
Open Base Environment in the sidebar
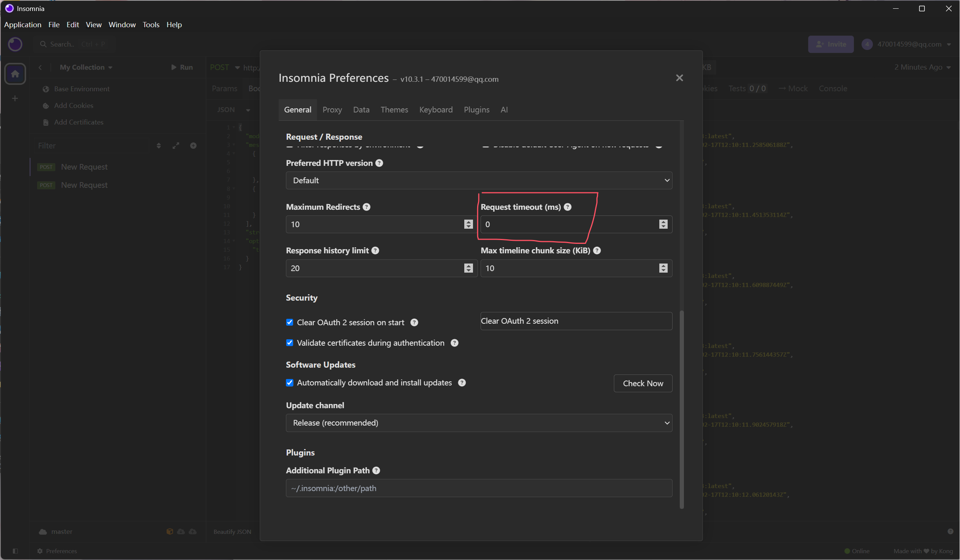[x=76, y=89]
